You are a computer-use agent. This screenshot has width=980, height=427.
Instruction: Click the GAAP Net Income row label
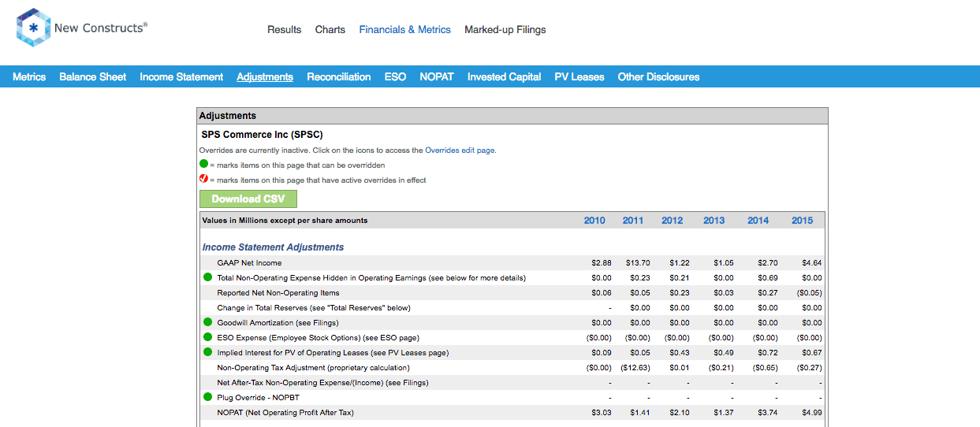click(x=249, y=263)
